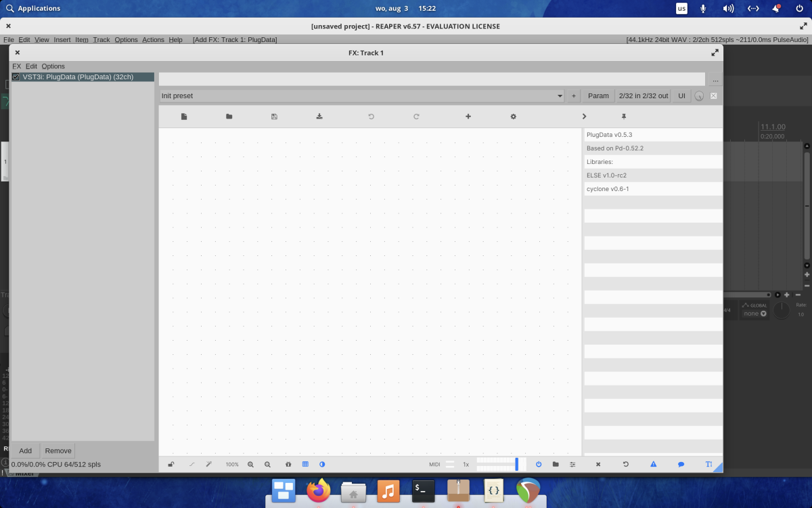
Task: Launch Firefox from the dock
Action: 318,490
